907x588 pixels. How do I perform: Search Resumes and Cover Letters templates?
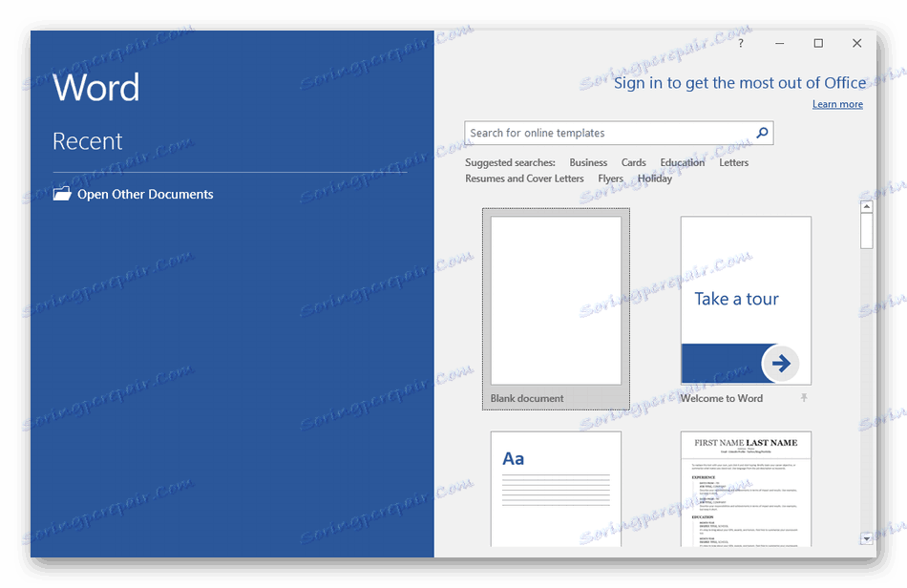[524, 178]
